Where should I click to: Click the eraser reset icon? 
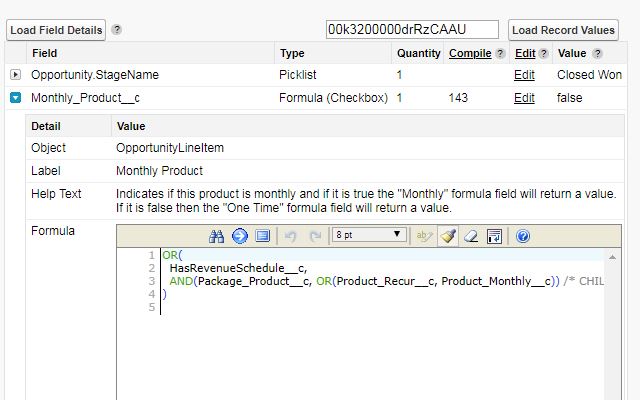(471, 236)
